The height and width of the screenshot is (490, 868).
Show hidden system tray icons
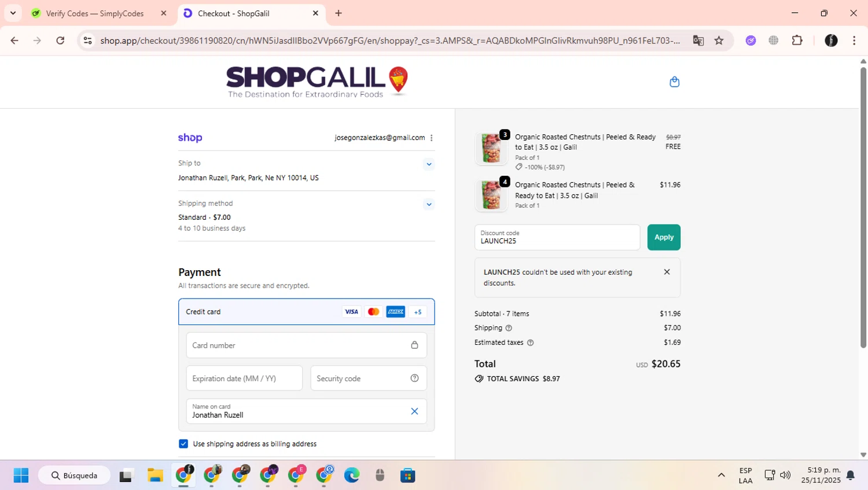coord(721,476)
